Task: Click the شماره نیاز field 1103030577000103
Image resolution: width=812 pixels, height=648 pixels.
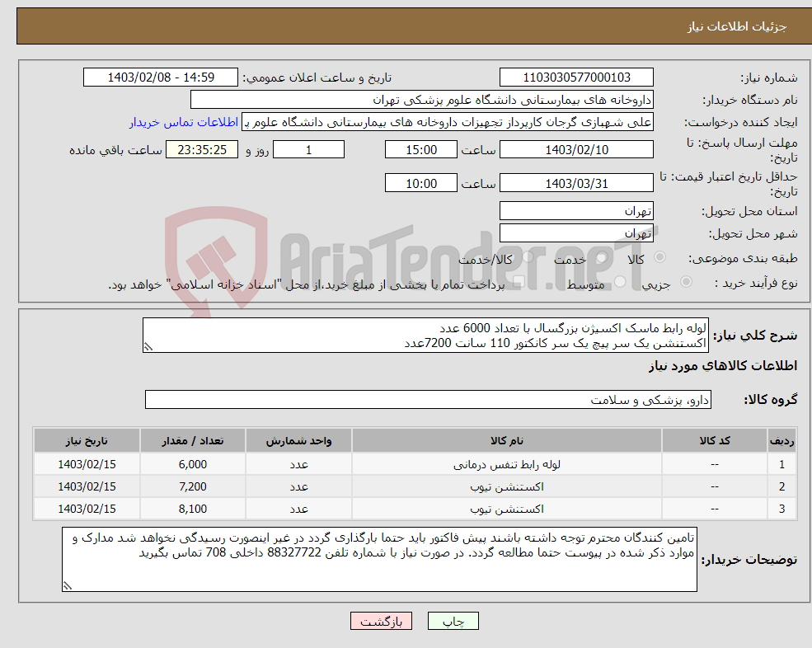Action: [x=576, y=77]
